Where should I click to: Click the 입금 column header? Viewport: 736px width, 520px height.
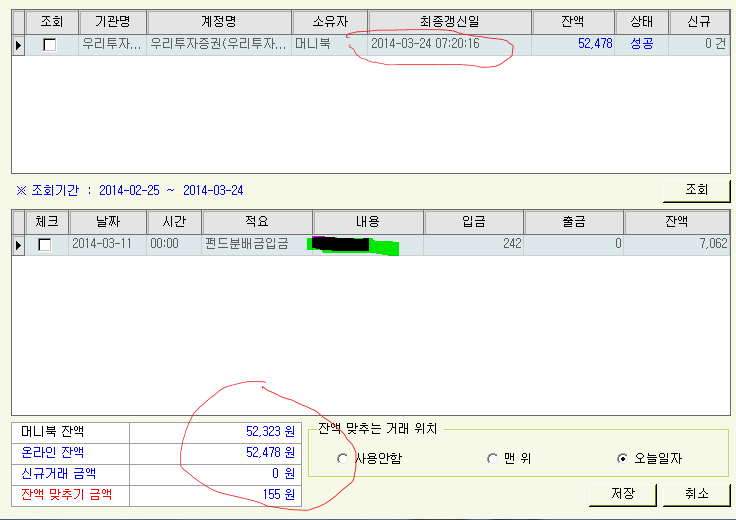coord(474,221)
